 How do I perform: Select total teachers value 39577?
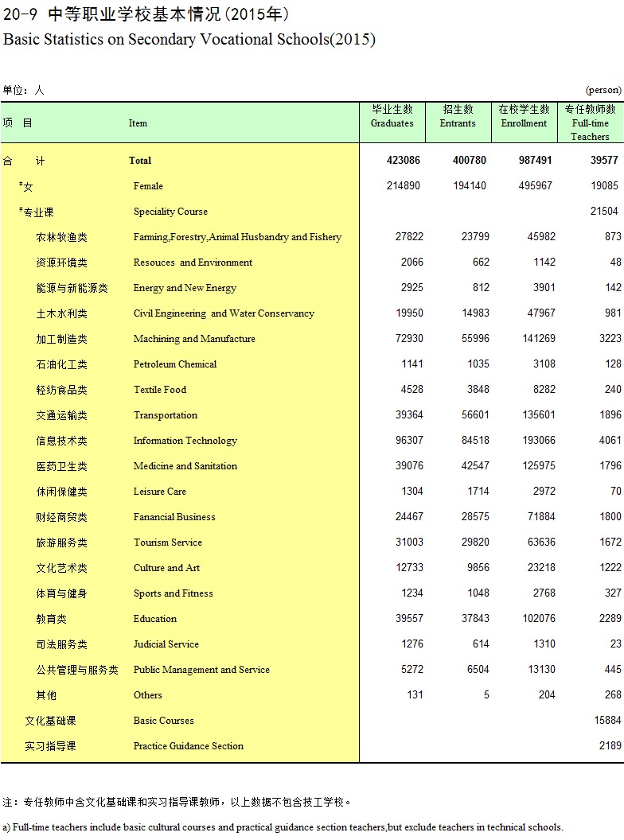(x=604, y=160)
